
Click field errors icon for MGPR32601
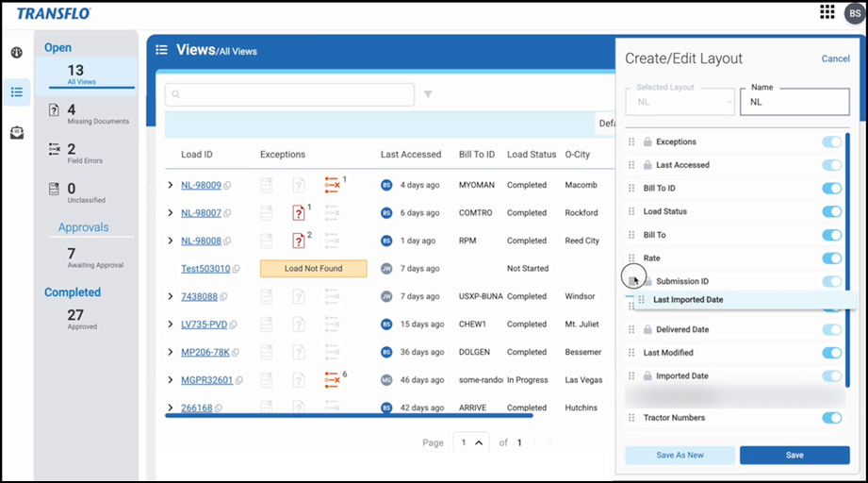[332, 380]
